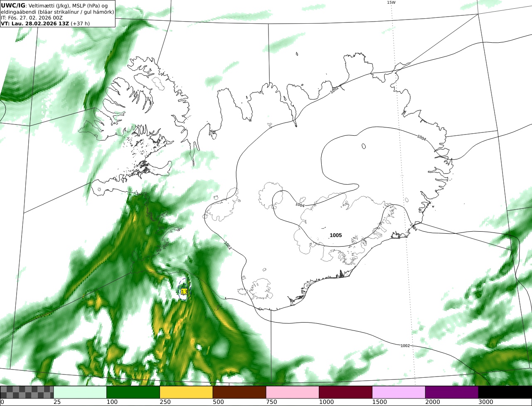Pick the maroon 1000–1500 legend swatch

coord(346,392)
